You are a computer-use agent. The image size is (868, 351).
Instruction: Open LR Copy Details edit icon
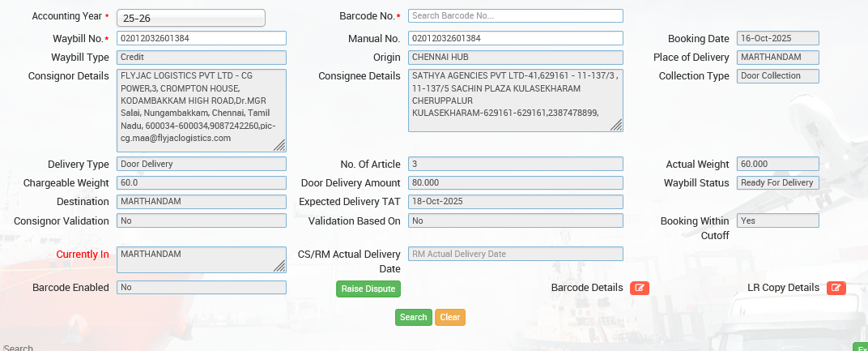pos(836,288)
